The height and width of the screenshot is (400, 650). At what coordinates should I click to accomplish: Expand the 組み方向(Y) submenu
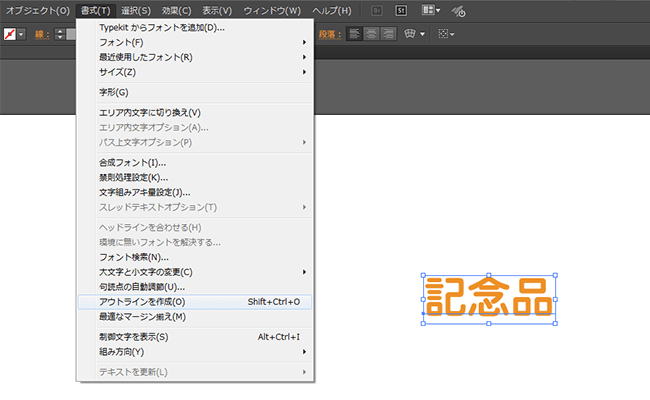[195, 352]
